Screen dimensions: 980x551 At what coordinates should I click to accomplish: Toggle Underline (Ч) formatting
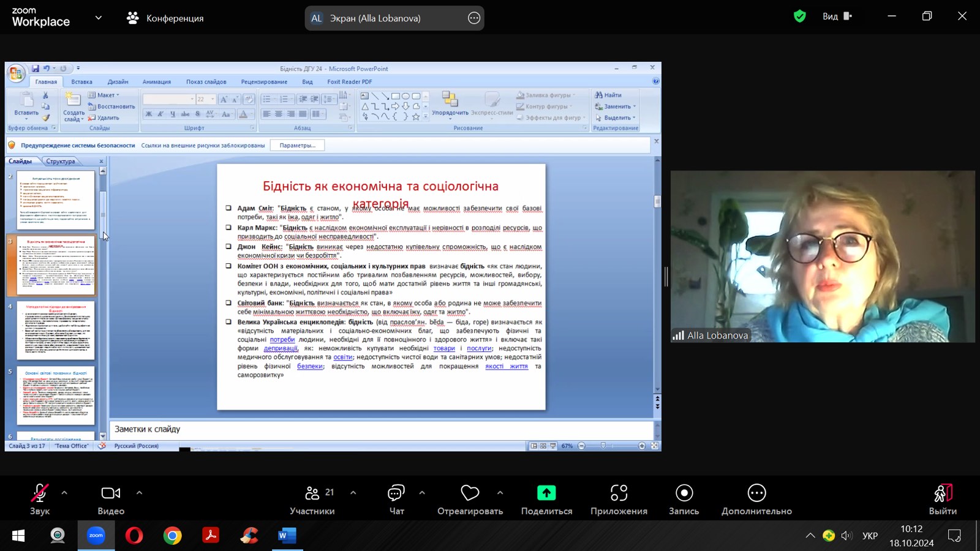click(x=173, y=114)
